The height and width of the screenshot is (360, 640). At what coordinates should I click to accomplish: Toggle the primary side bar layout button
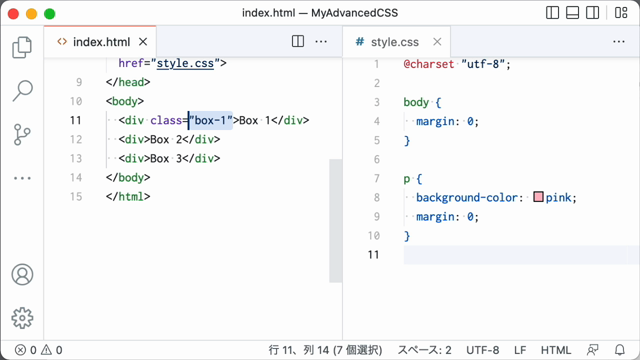(x=552, y=13)
